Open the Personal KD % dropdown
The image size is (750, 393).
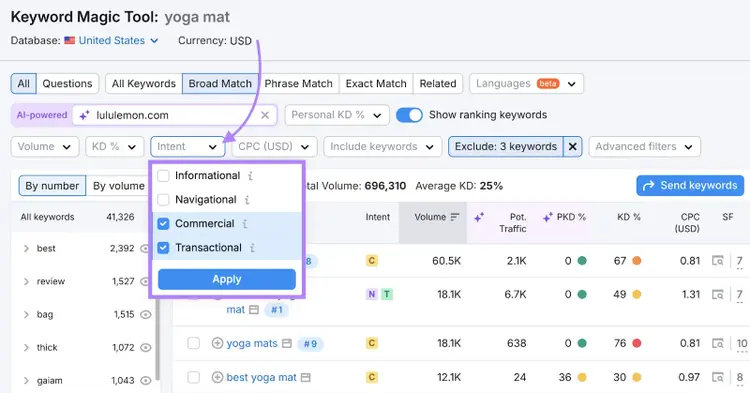(x=337, y=115)
